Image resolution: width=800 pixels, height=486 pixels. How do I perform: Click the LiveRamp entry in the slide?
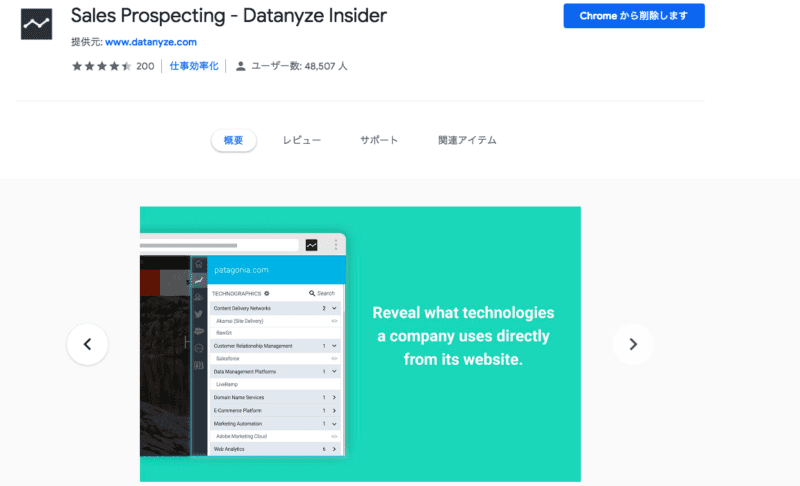pos(227,384)
